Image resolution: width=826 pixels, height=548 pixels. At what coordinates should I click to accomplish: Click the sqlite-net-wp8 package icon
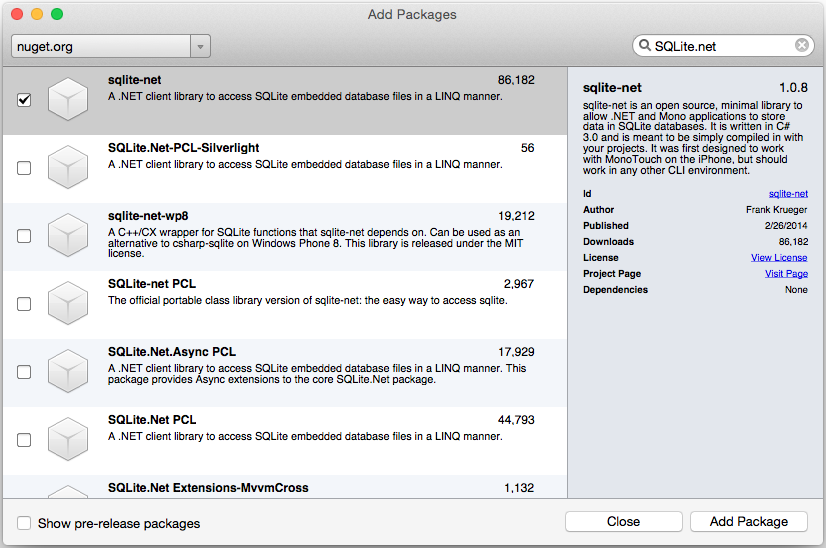(x=69, y=236)
